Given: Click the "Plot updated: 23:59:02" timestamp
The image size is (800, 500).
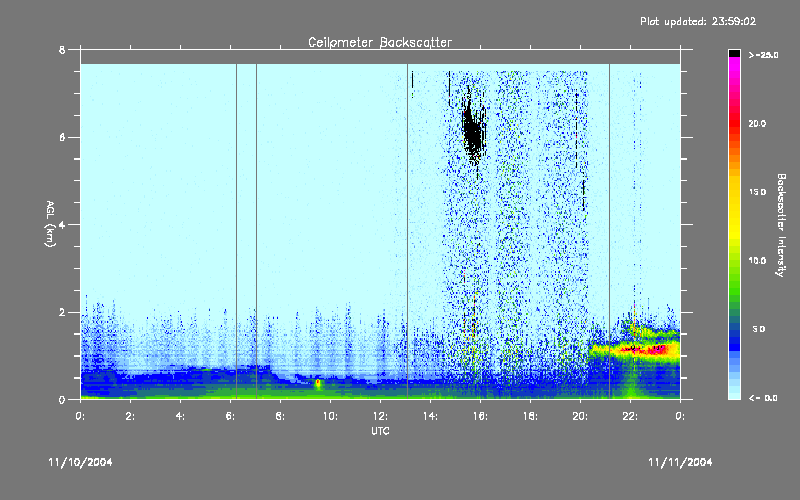Looking at the screenshot, I should pyautogui.click(x=698, y=21).
